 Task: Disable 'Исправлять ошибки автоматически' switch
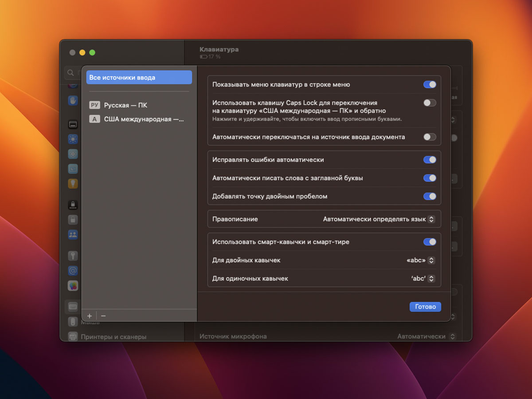click(x=429, y=160)
